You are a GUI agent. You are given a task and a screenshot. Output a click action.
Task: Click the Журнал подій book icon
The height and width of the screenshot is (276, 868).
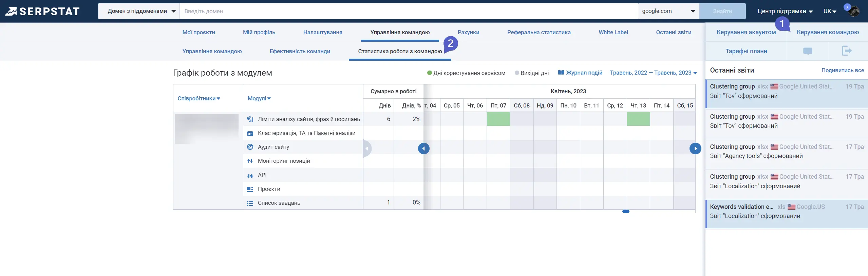coord(561,73)
